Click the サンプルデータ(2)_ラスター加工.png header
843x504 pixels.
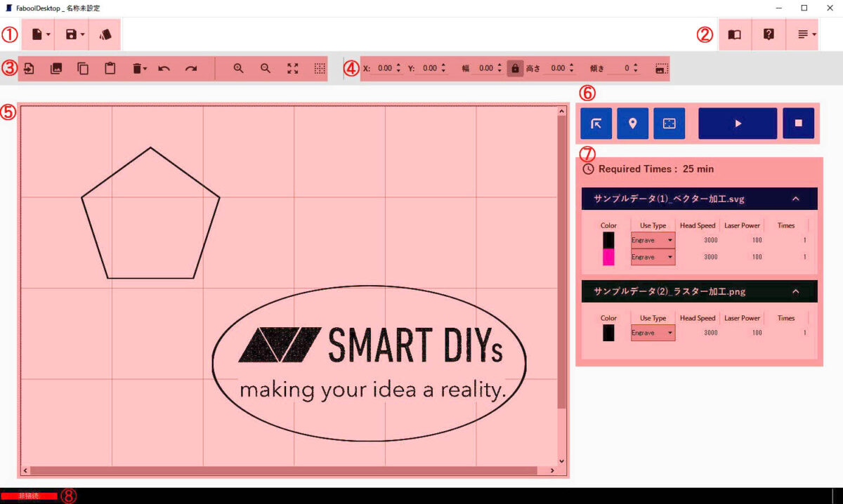[700, 291]
